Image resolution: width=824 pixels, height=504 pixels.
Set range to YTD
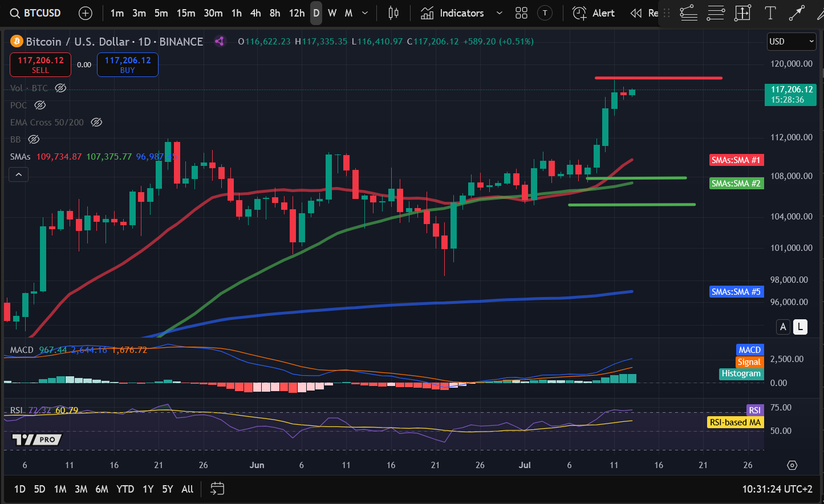(125, 489)
